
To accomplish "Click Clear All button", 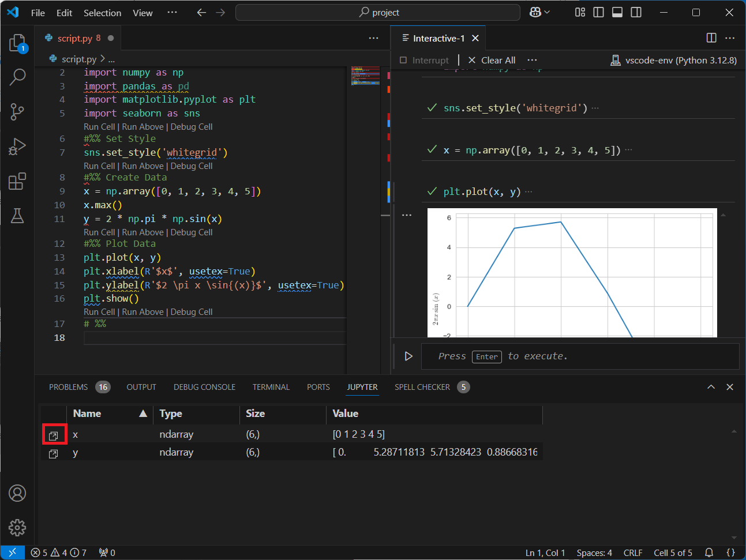I will [x=492, y=60].
